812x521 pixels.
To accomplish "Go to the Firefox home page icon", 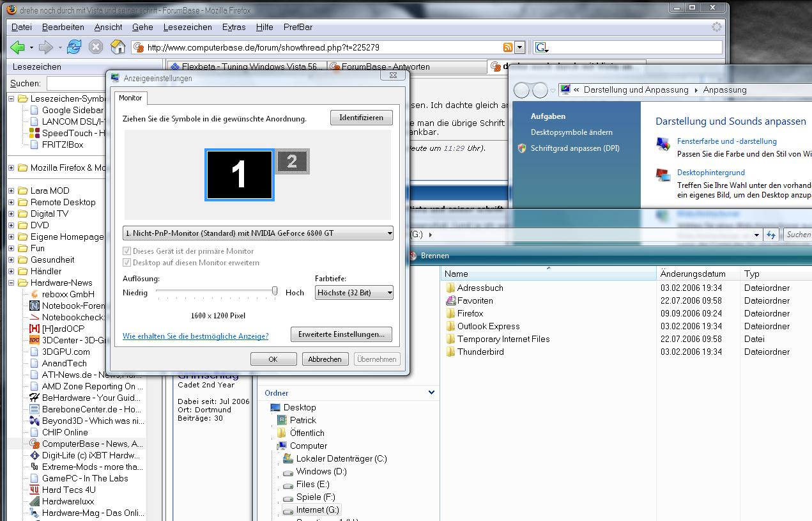I will pos(118,47).
